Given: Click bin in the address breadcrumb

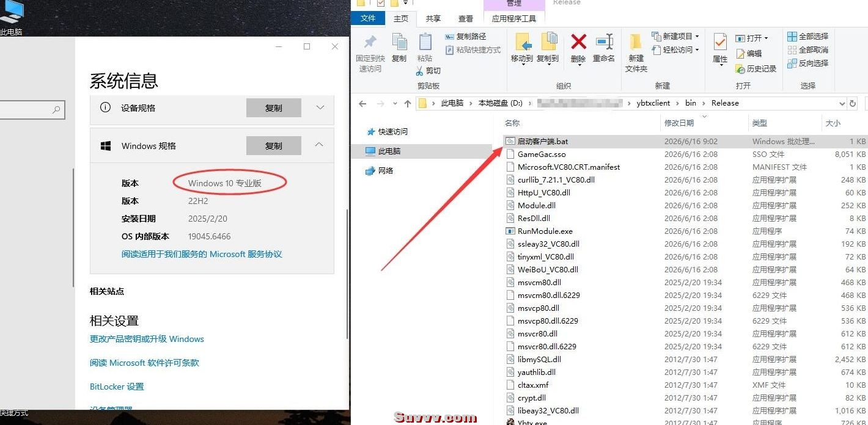Looking at the screenshot, I should pos(691,103).
